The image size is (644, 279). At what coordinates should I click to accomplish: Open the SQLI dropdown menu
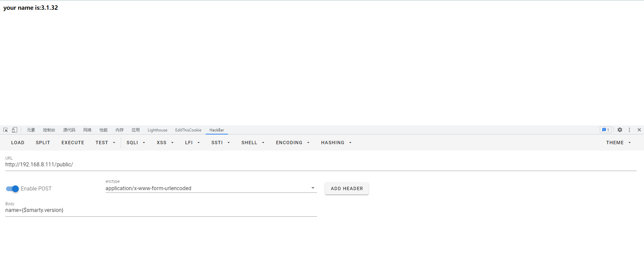136,143
